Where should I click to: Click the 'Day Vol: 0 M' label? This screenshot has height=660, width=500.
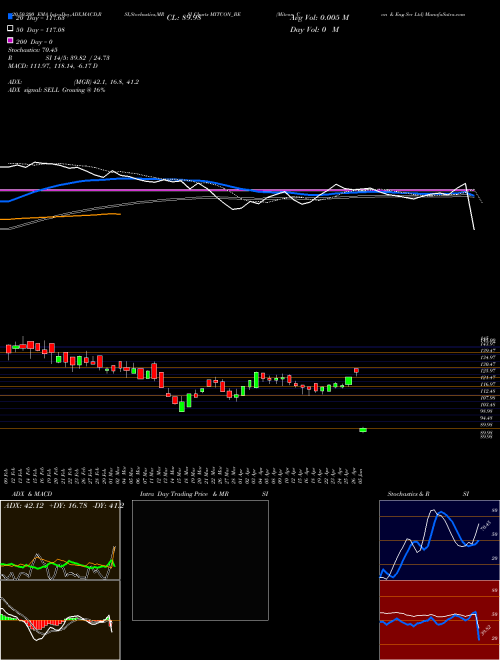314,30
